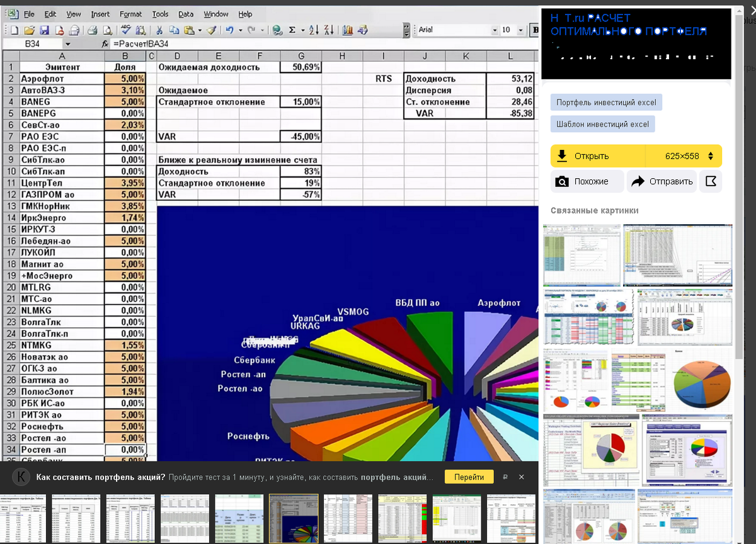Click the VAR value -85,38 cell
Screen dimensions: 756x544
tap(510, 113)
